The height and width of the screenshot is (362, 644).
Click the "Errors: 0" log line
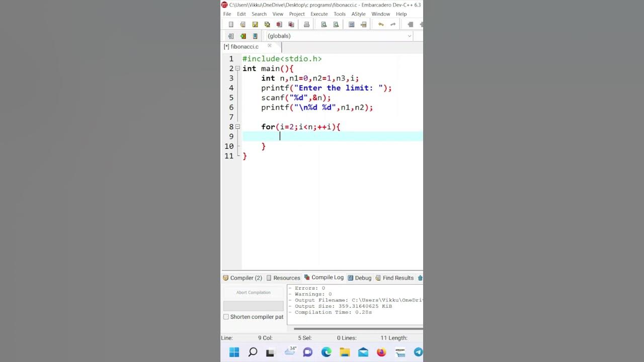pyautogui.click(x=307, y=288)
